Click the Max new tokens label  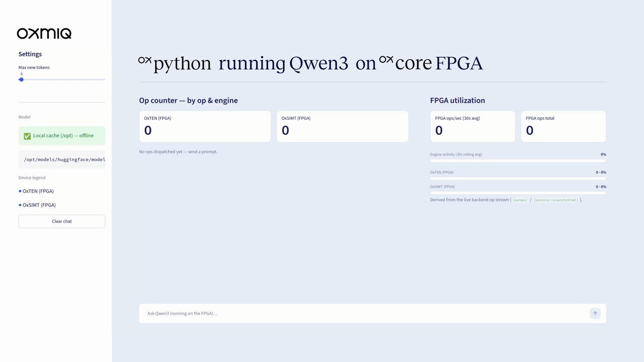tap(34, 67)
